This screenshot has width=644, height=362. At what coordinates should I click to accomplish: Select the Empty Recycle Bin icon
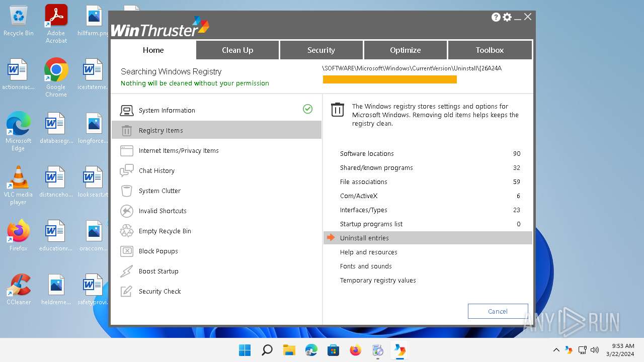click(x=127, y=231)
